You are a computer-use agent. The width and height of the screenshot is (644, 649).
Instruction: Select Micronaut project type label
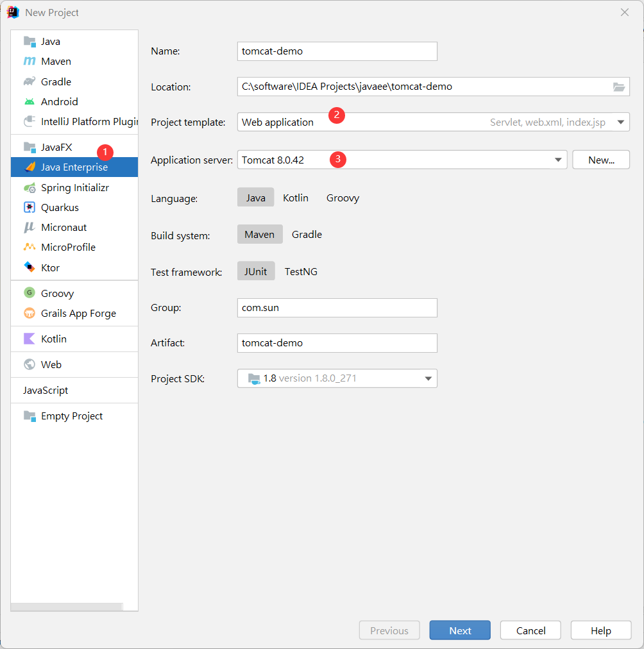[x=64, y=227]
